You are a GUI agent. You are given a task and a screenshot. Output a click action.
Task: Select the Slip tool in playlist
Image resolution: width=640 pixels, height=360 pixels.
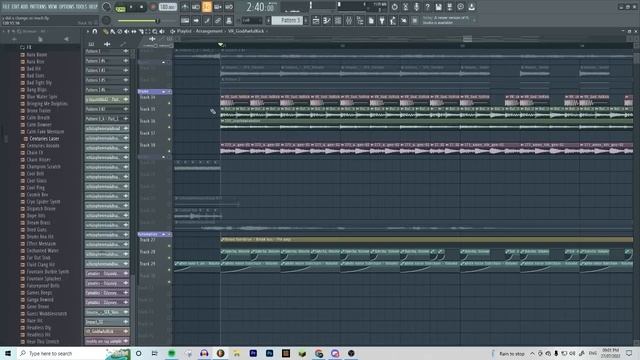tap(133, 31)
